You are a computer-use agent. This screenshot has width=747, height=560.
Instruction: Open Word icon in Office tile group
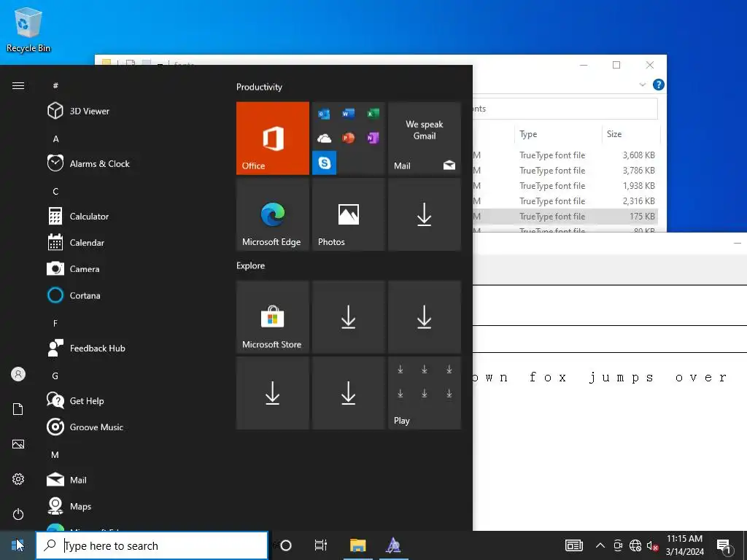348,114
